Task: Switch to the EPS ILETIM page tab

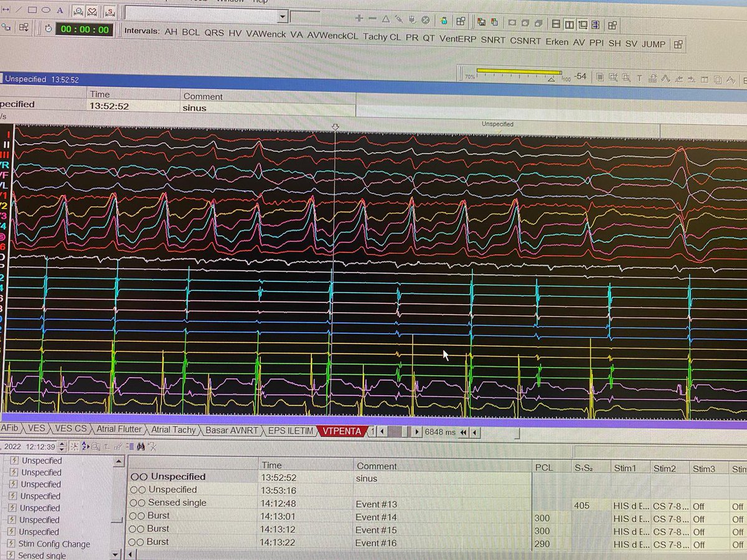Action: (291, 431)
